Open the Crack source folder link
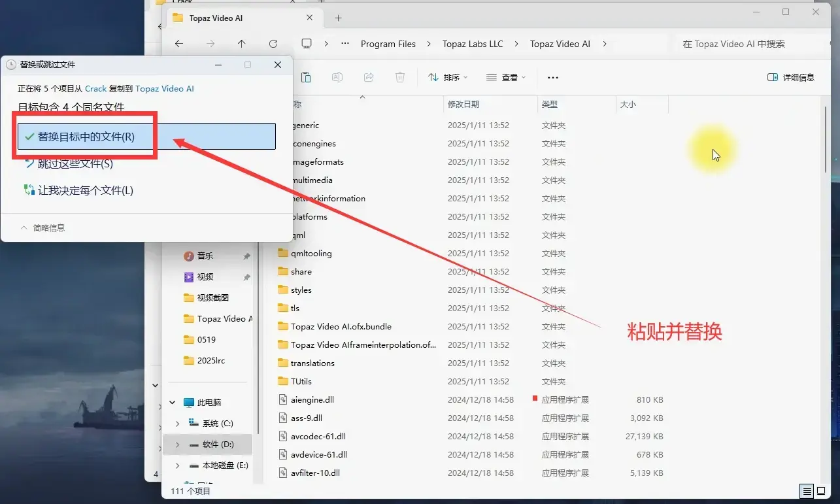The height and width of the screenshot is (504, 840). (x=95, y=88)
